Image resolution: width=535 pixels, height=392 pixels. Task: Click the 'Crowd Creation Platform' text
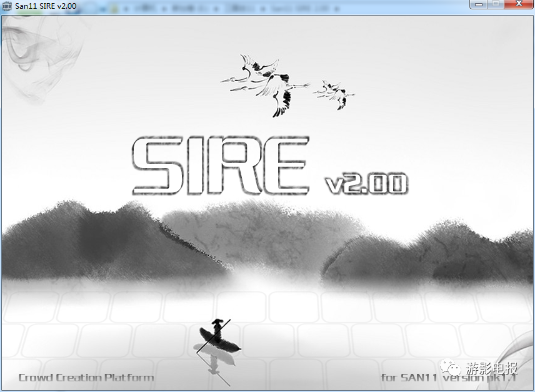(x=86, y=378)
